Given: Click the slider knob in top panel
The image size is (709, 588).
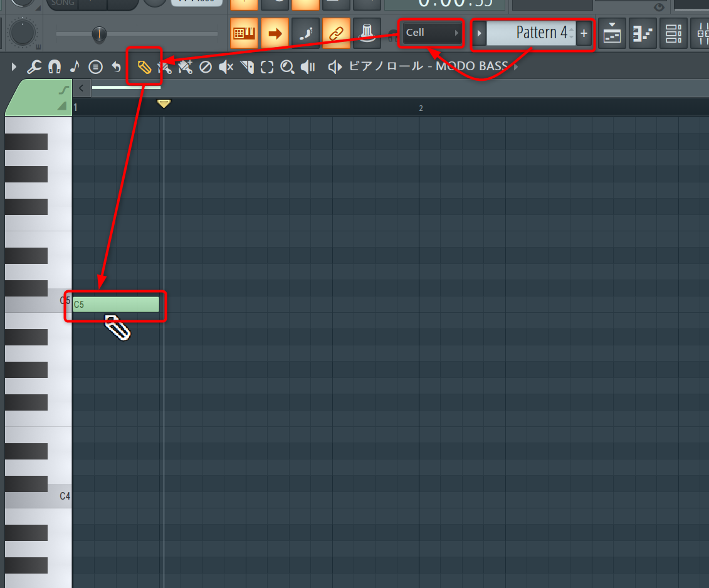Looking at the screenshot, I should pos(99,33).
